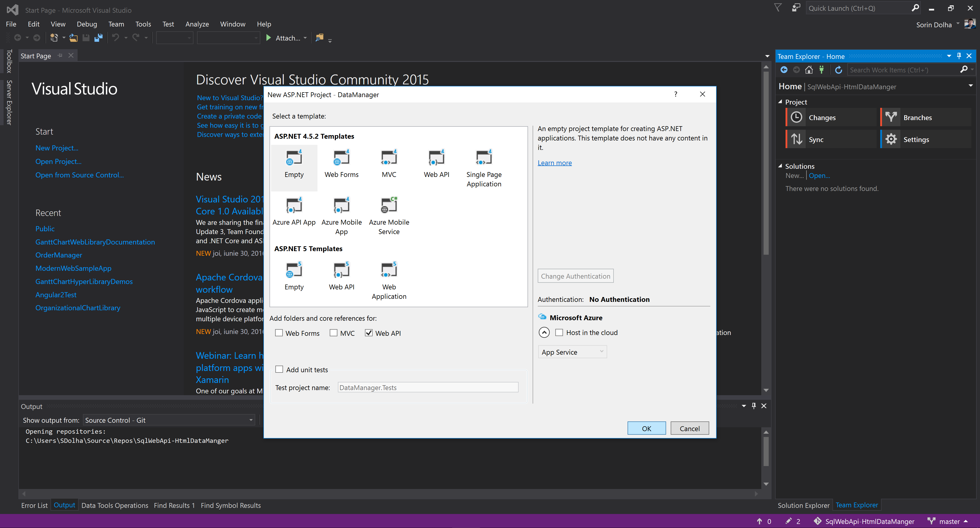This screenshot has width=980, height=528.
Task: Select the Web Forms template icon
Action: tap(341, 158)
